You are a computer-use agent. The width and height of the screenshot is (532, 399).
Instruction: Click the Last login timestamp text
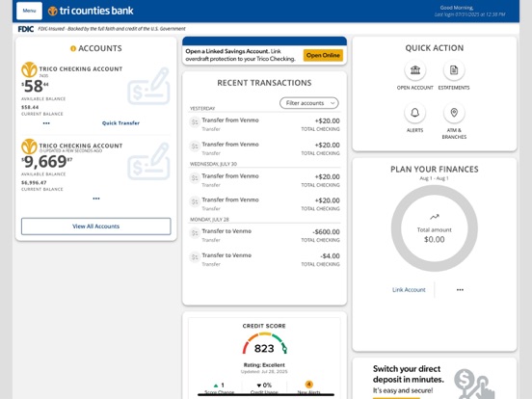(470, 14)
